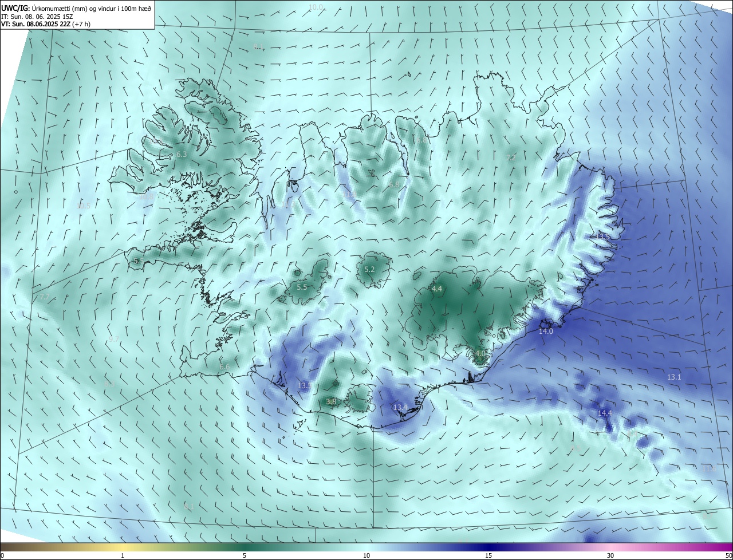Click the 14.0 value off the southeast coast
Viewport: 733px width, 560px height.
tap(546, 332)
